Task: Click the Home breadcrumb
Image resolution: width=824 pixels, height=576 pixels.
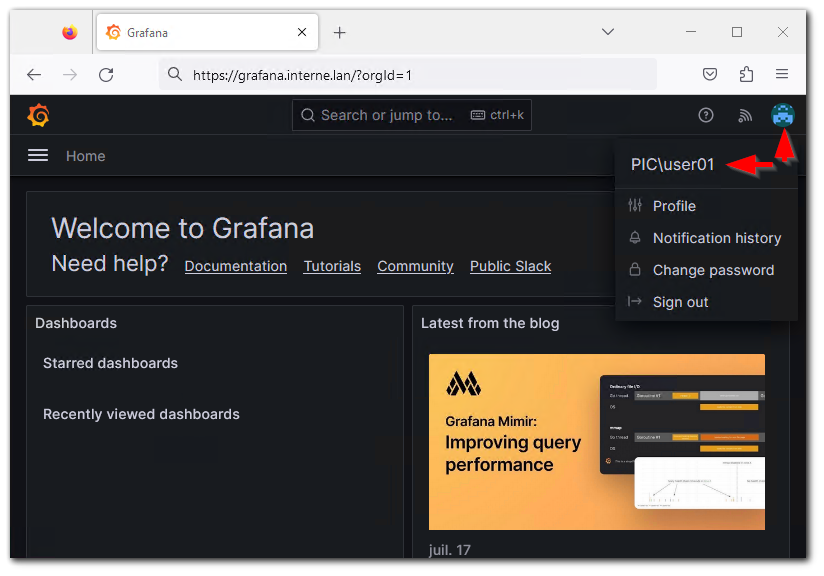Action: (86, 156)
